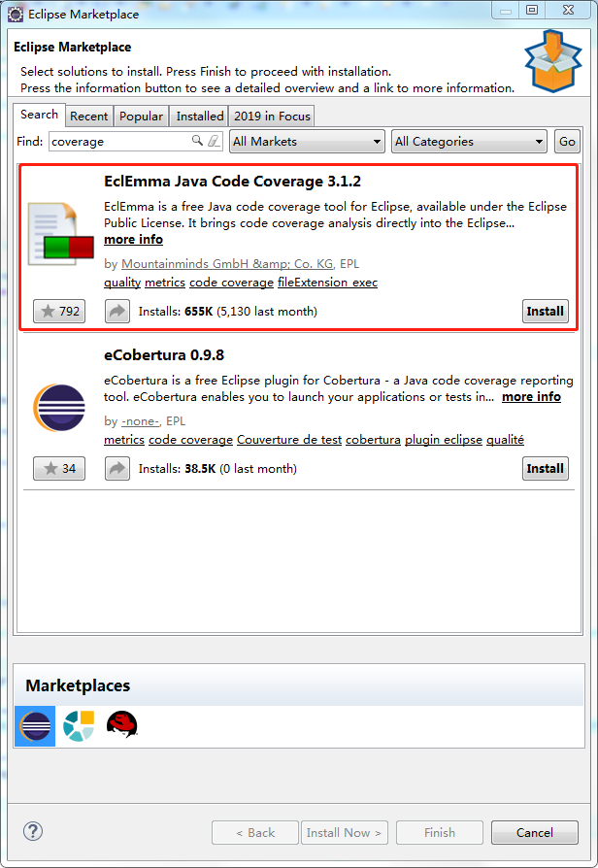The height and width of the screenshot is (868, 598).
Task: Switch to the Popular tab
Action: point(141,117)
